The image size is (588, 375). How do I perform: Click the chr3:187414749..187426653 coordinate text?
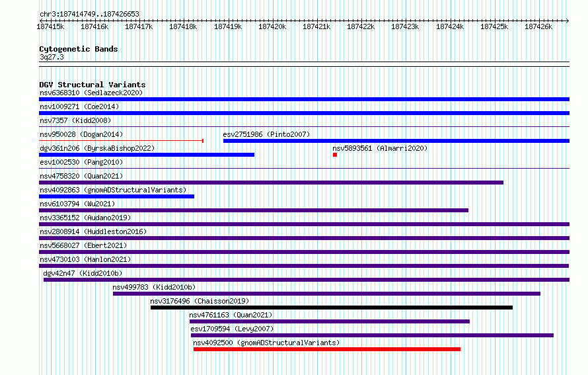pyautogui.click(x=89, y=14)
